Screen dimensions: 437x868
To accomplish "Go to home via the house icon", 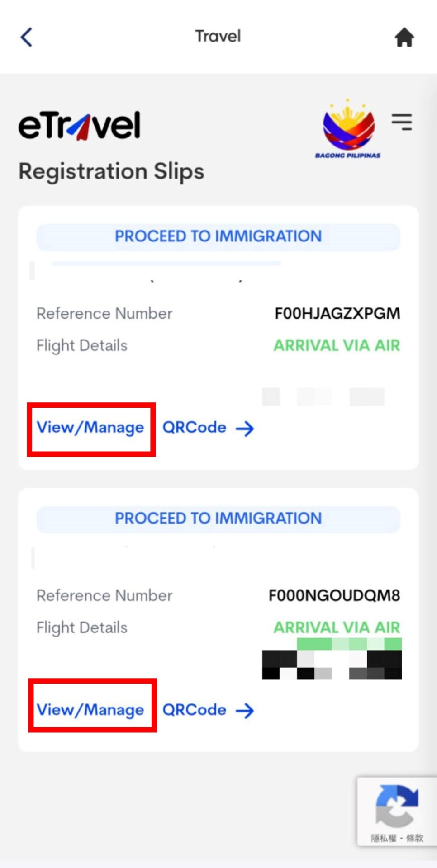I will click(404, 37).
